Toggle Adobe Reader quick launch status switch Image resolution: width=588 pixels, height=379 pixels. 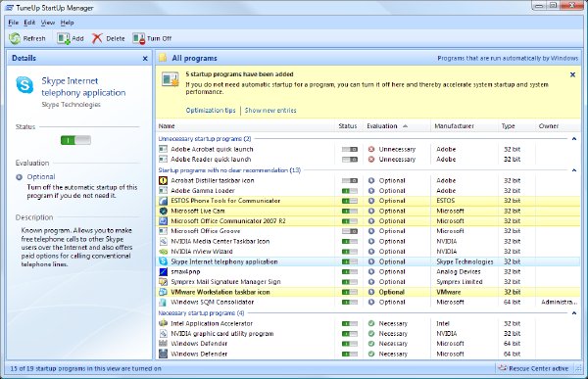(x=350, y=160)
